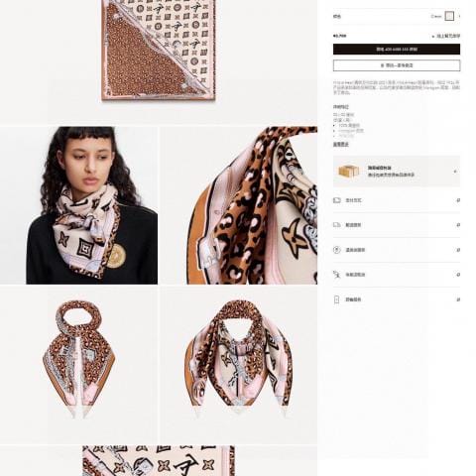Screen dimensions: 476x476
Task: Click the delivery truck icon
Action: coord(336,225)
